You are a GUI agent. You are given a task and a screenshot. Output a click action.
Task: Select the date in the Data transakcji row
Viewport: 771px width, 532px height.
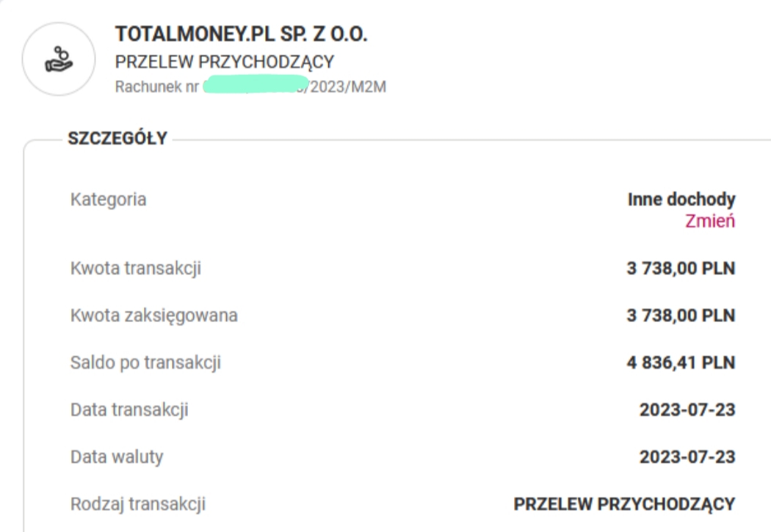pos(687,409)
